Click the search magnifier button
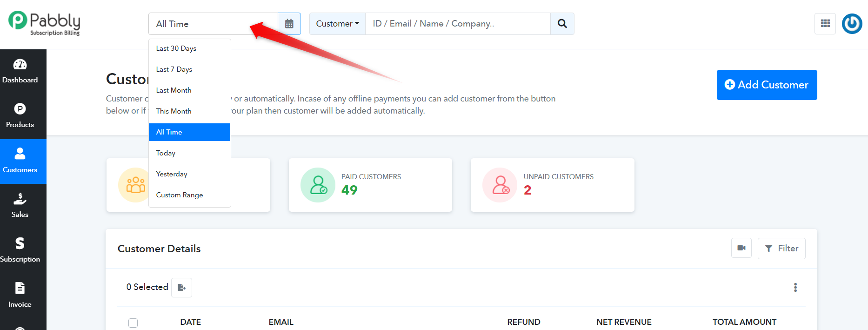The height and width of the screenshot is (330, 868). [x=562, y=24]
